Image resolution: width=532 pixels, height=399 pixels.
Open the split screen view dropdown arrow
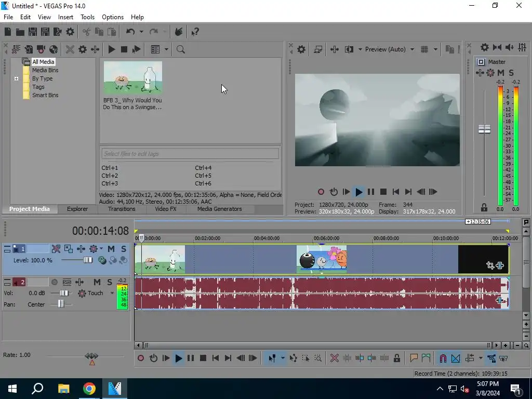tap(360, 49)
